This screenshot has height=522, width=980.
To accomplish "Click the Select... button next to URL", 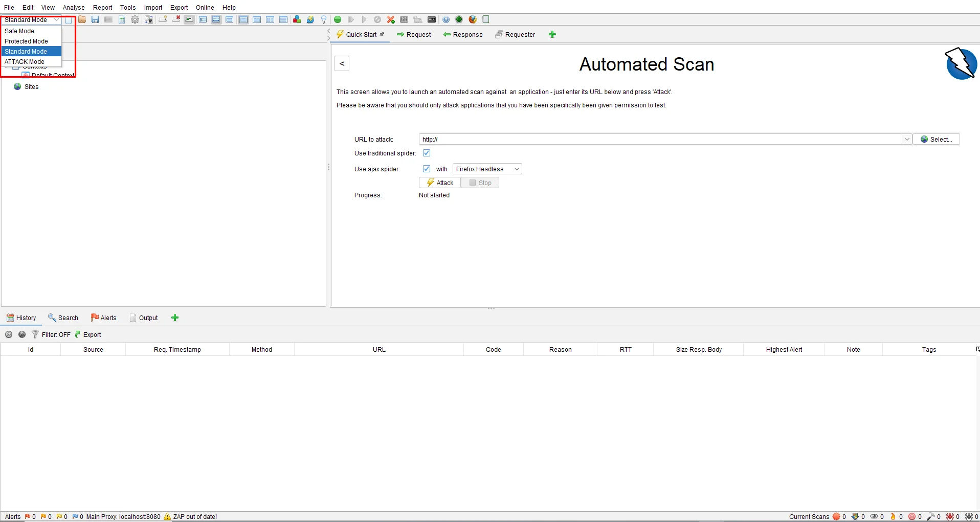I will pyautogui.click(x=936, y=139).
